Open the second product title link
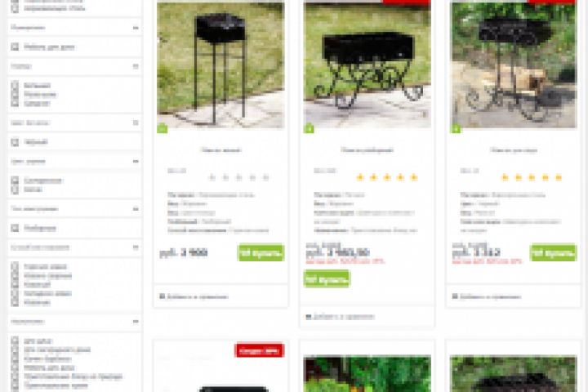588x392 pixels. (367, 150)
